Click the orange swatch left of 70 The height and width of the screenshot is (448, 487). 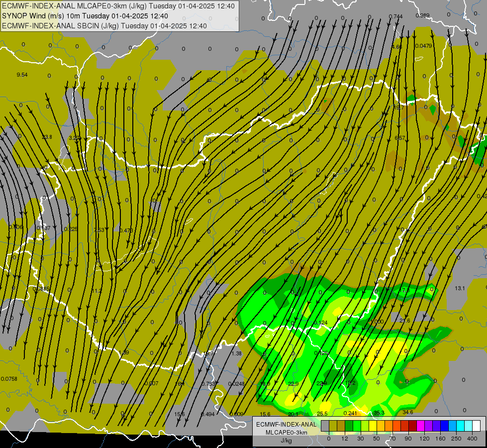coord(389,426)
